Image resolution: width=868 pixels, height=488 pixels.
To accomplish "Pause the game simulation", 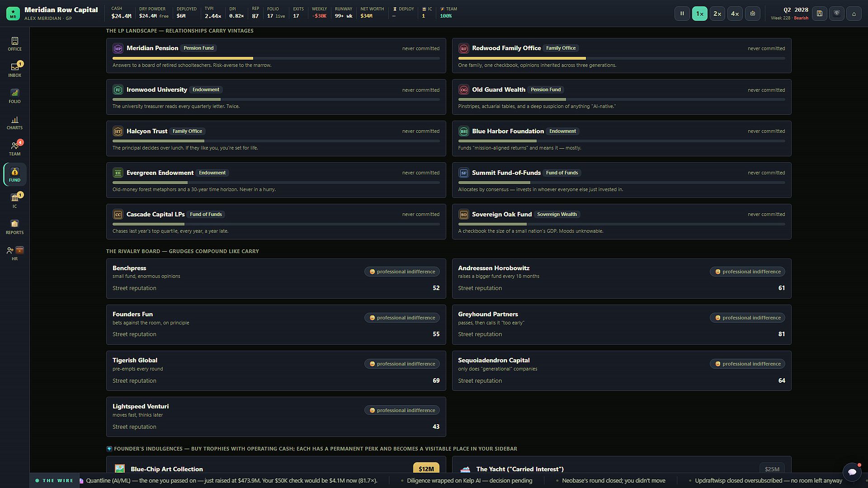I will click(682, 14).
